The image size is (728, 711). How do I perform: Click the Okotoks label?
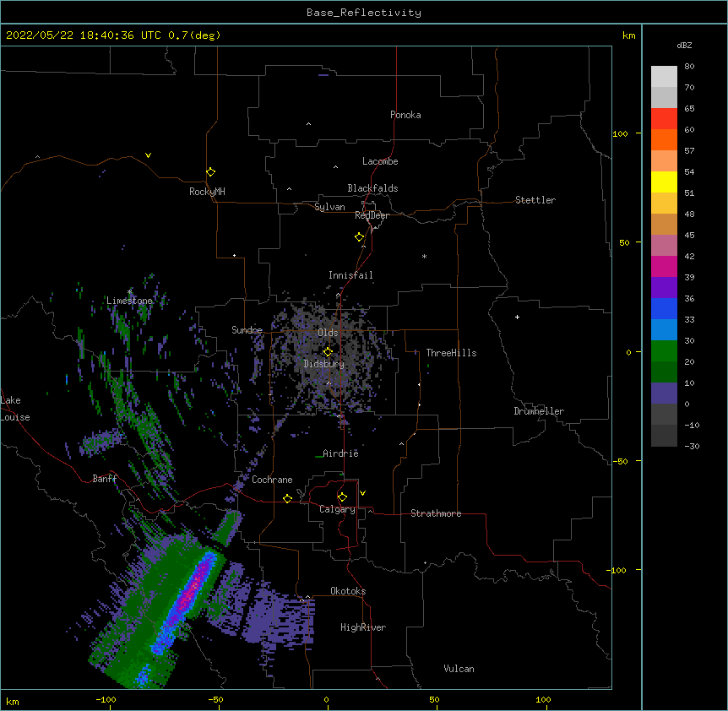point(348,591)
